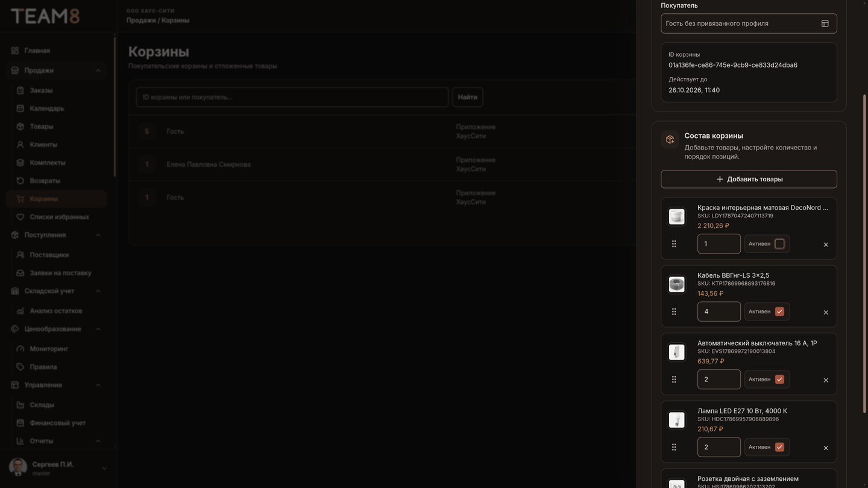The image size is (868, 488).
Task: Grab drag handle of Лампа LED E27 item
Action: click(x=674, y=447)
